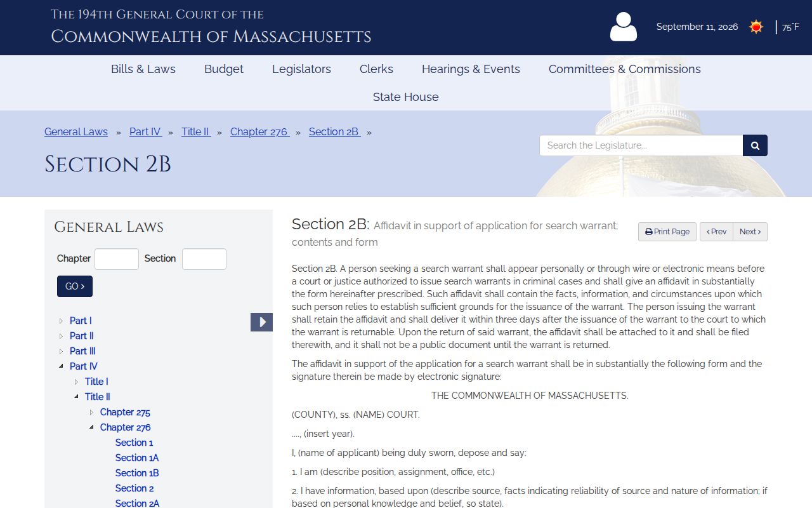
Task: Click the search magnifier button
Action: pos(755,145)
